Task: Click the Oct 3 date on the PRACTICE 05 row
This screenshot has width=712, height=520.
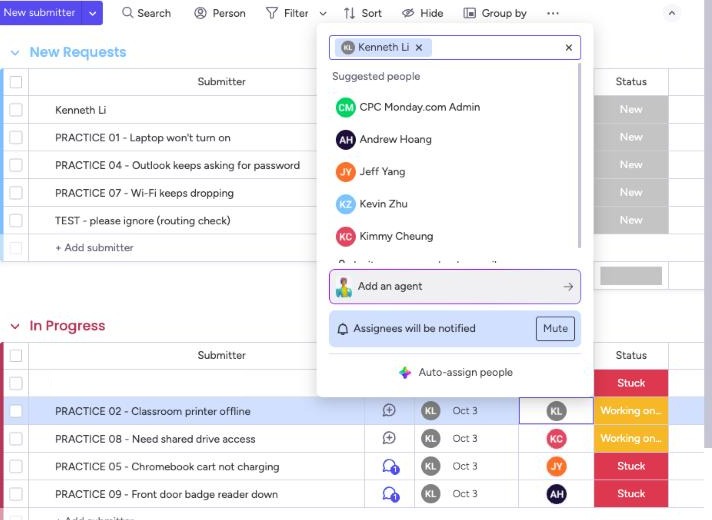Action: tap(465, 466)
